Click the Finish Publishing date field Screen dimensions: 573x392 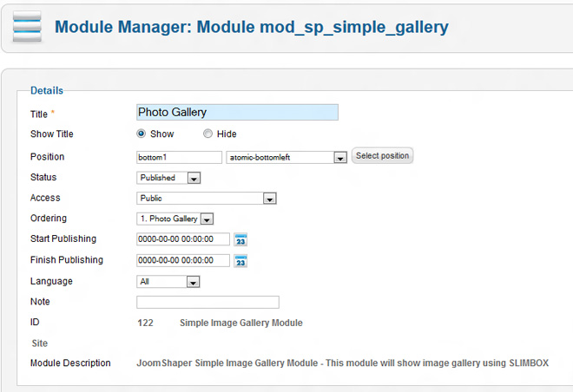[183, 260]
